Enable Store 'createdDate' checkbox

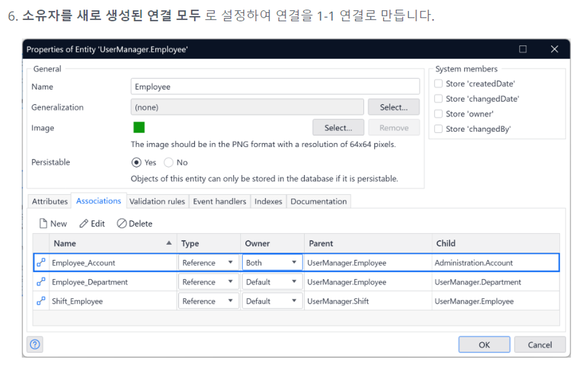click(438, 84)
